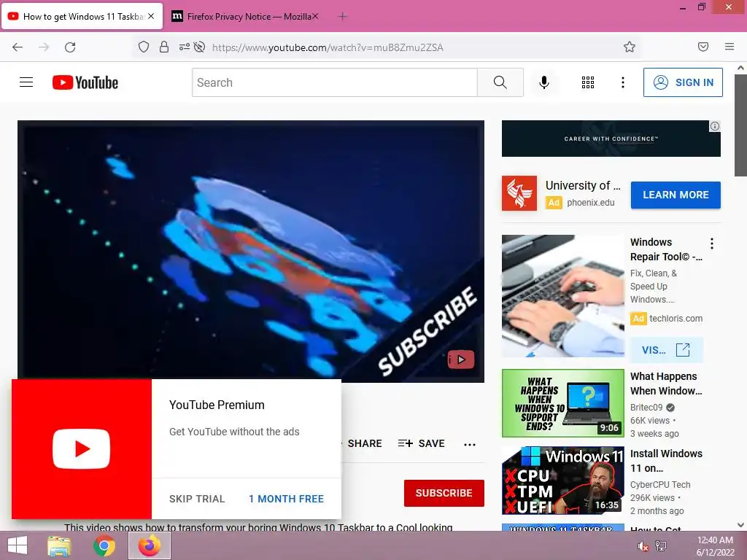Click scrollbar up arrow
The height and width of the screenshot is (560, 747).
740,68
